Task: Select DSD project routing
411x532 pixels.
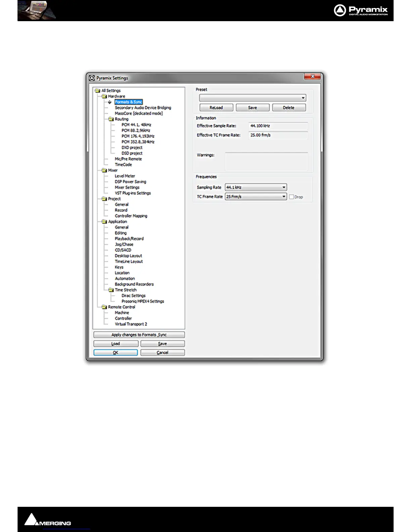Action: [132, 153]
